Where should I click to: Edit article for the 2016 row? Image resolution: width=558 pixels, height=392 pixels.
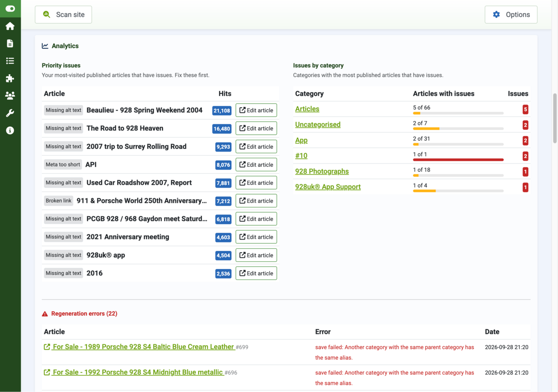(x=256, y=273)
